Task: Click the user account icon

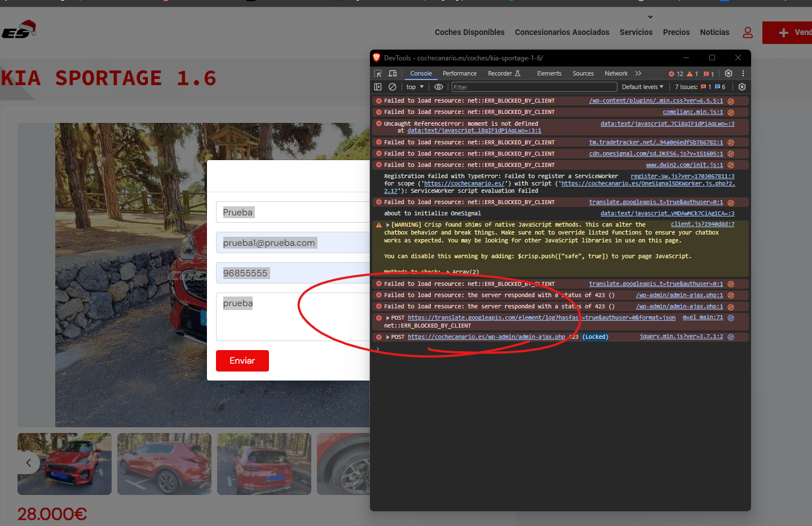Action: [748, 33]
